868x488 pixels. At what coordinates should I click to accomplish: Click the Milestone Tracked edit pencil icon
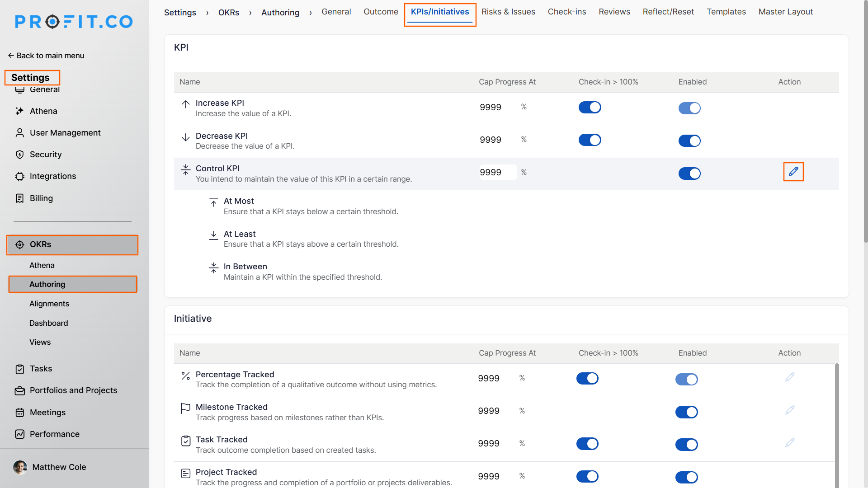[790, 410]
